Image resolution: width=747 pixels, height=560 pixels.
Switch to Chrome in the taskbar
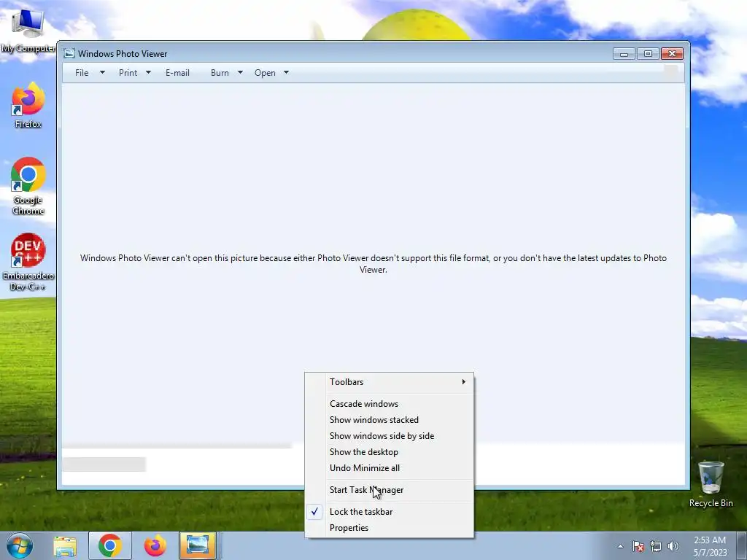[109, 545]
